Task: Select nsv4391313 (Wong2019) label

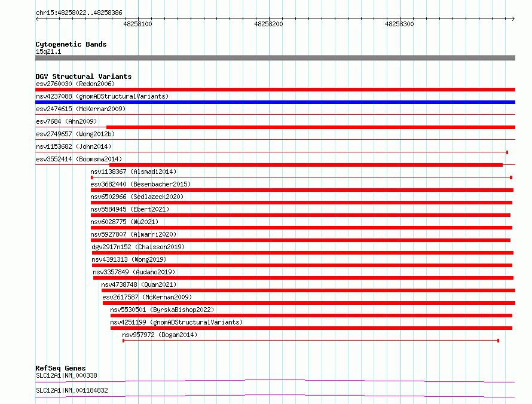Action: [x=129, y=259]
